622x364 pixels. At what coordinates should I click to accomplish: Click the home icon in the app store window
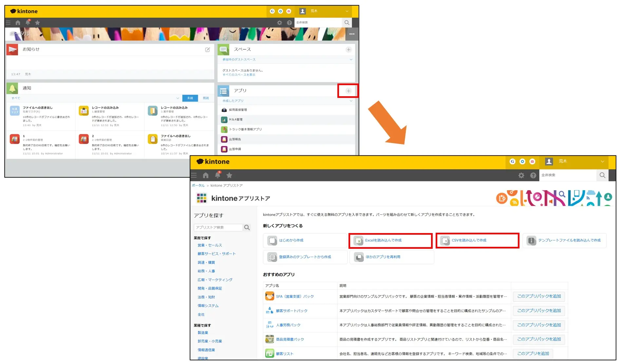coord(206,175)
